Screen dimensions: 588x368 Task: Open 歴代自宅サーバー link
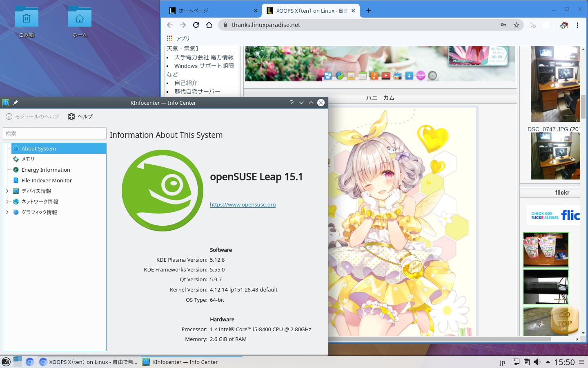point(197,92)
